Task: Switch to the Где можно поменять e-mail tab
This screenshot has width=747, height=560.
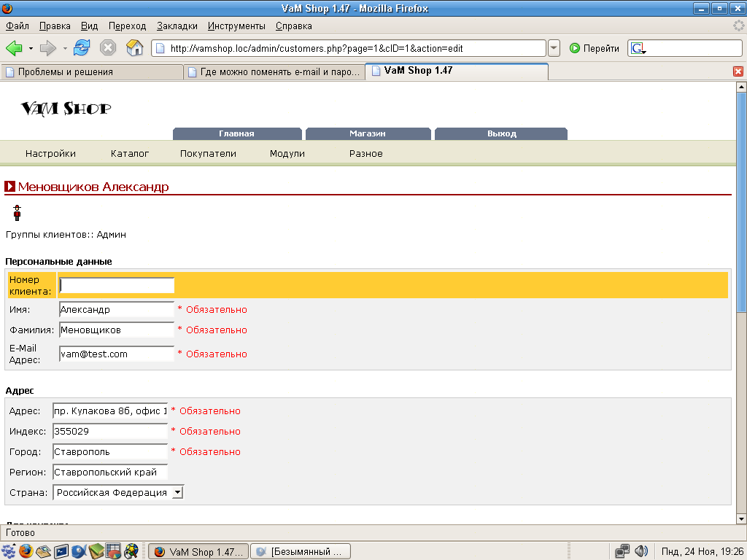Action: pyautogui.click(x=274, y=72)
